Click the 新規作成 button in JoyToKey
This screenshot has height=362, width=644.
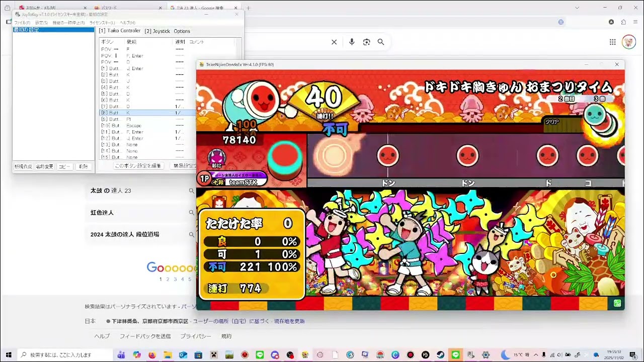click(23, 166)
